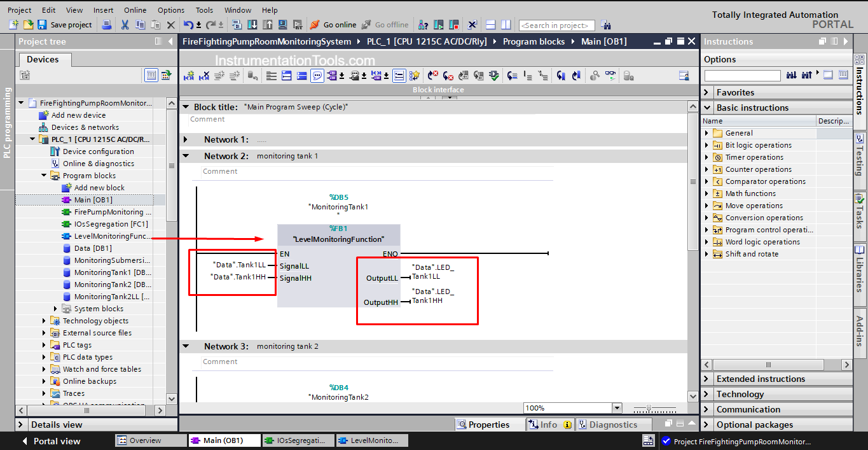
Task: Click the Go online icon
Action: (x=315, y=25)
